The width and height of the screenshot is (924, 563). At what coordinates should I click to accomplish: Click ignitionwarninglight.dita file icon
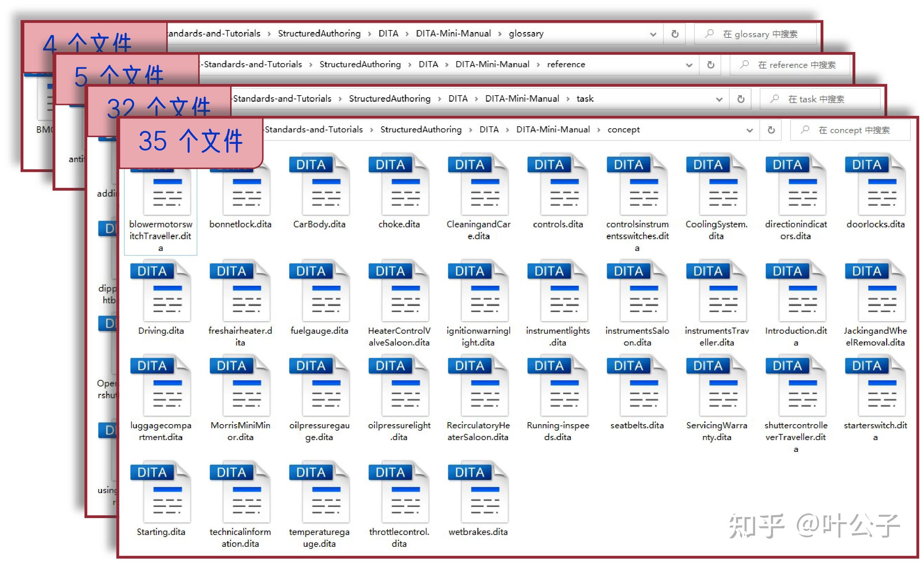point(478,290)
